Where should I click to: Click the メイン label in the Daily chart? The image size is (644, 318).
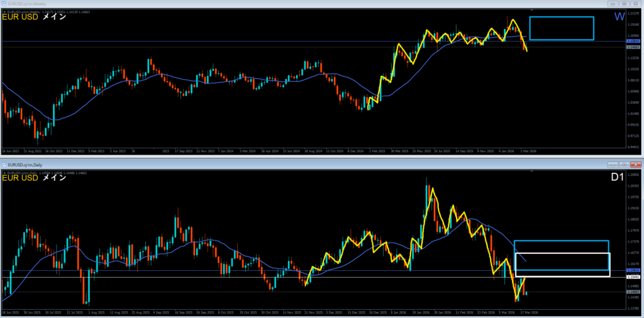(54, 178)
